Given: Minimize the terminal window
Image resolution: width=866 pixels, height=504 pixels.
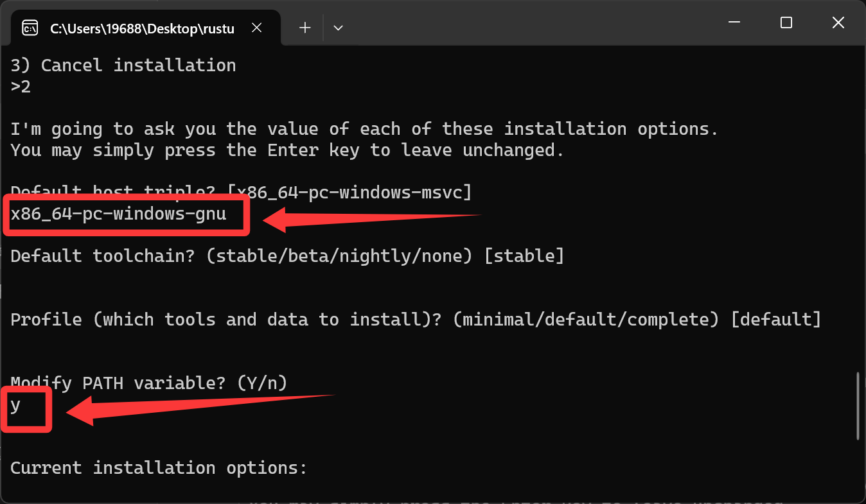Looking at the screenshot, I should coord(734,23).
